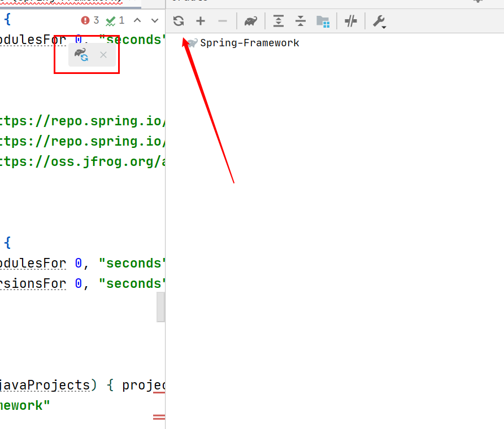Screen dimensions: 504x429
Task: Dismiss the floating Gradle reload popup
Action: pos(103,55)
